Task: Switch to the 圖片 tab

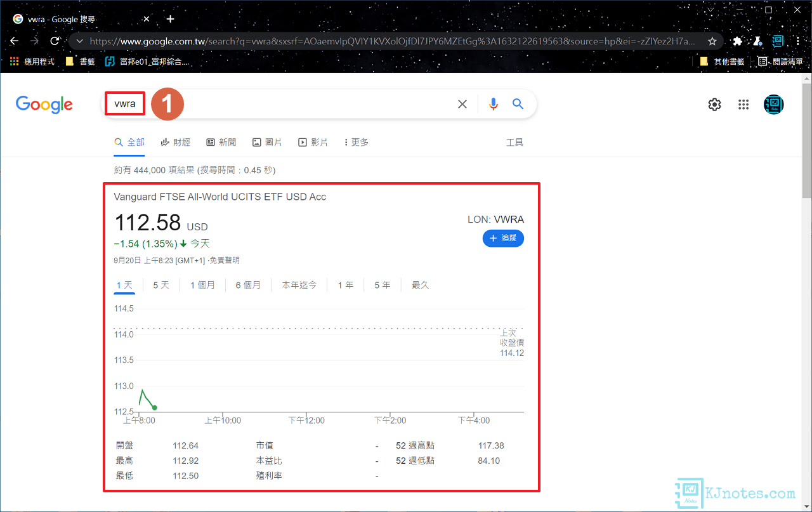Action: (x=267, y=143)
